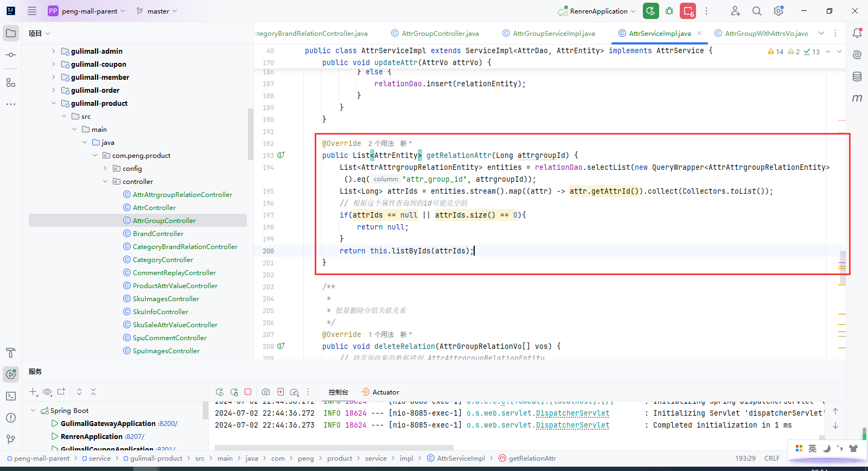Viewport: 868px width, 471px height.
Task: Open IDE settings gear
Action: click(x=778, y=11)
